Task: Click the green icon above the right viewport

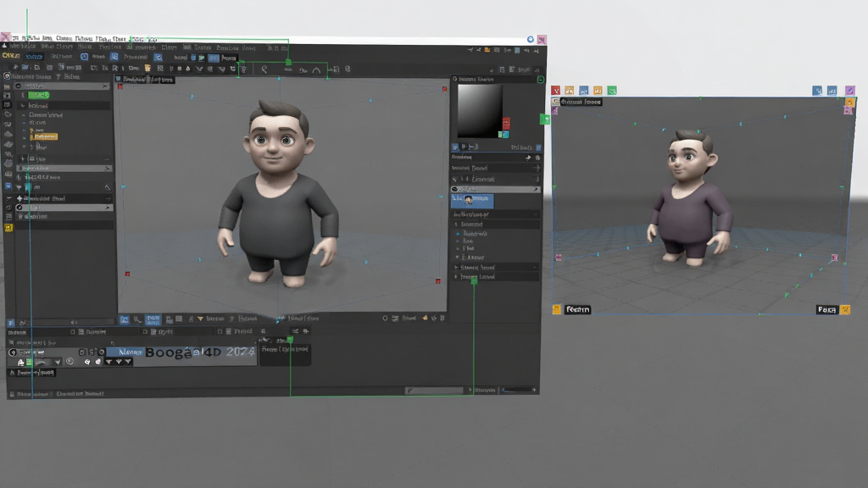Action: (x=612, y=90)
